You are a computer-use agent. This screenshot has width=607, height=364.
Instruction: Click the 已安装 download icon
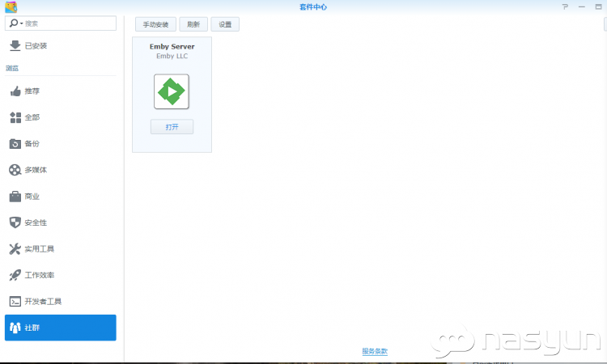point(15,45)
